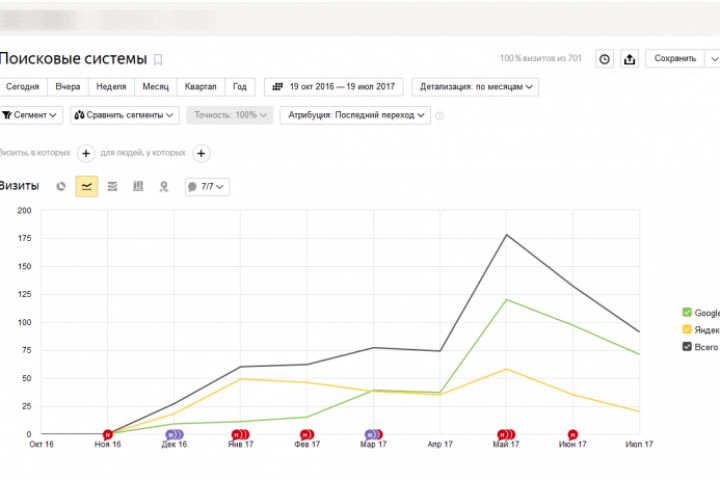Click the red annotation marker at Ноя 16
Screen dimensions: 720x480
[x=107, y=434]
